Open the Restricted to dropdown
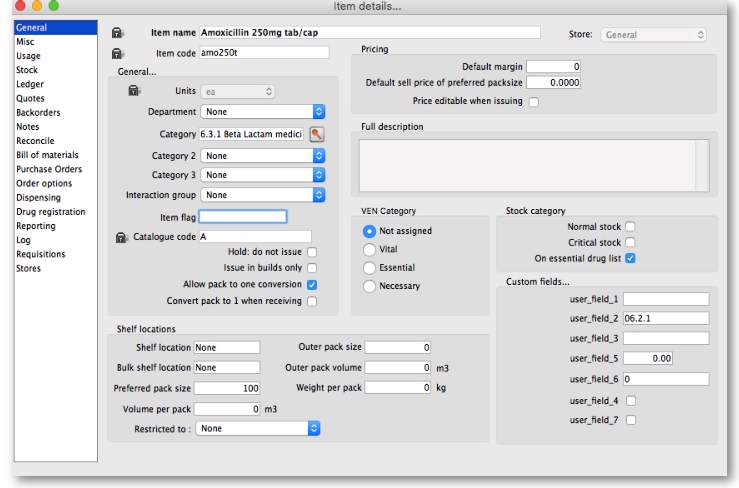Viewport: 739px width, 488px height. (257, 428)
